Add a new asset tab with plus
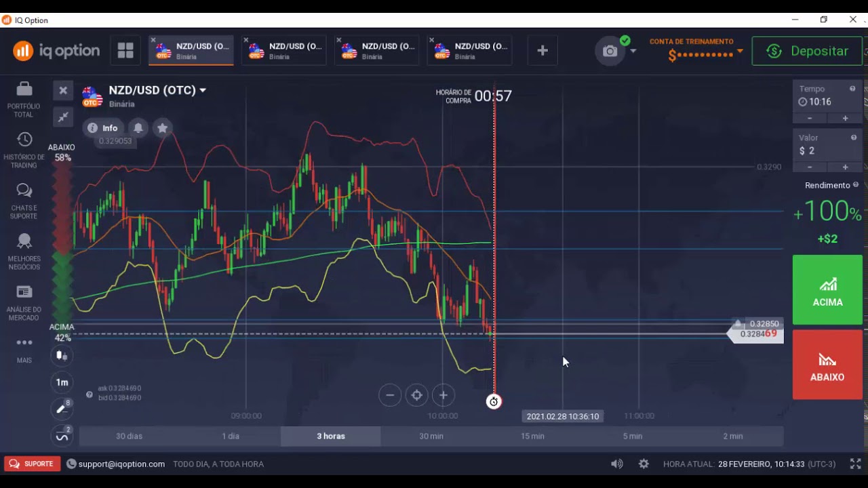Screen dimensions: 868x488 (542, 51)
